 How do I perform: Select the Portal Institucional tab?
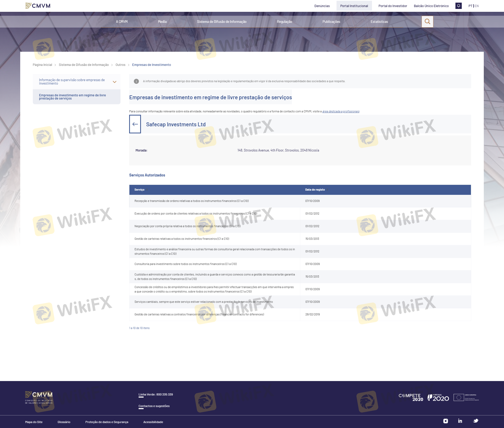click(354, 6)
